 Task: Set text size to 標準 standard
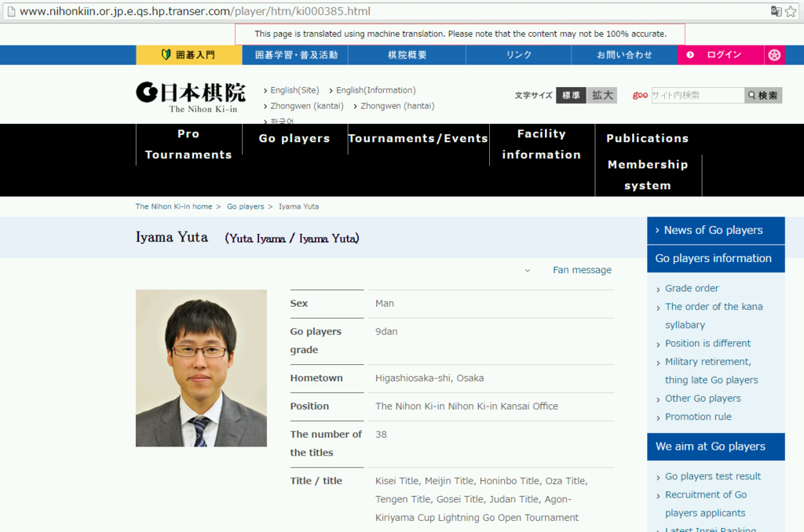coord(571,95)
